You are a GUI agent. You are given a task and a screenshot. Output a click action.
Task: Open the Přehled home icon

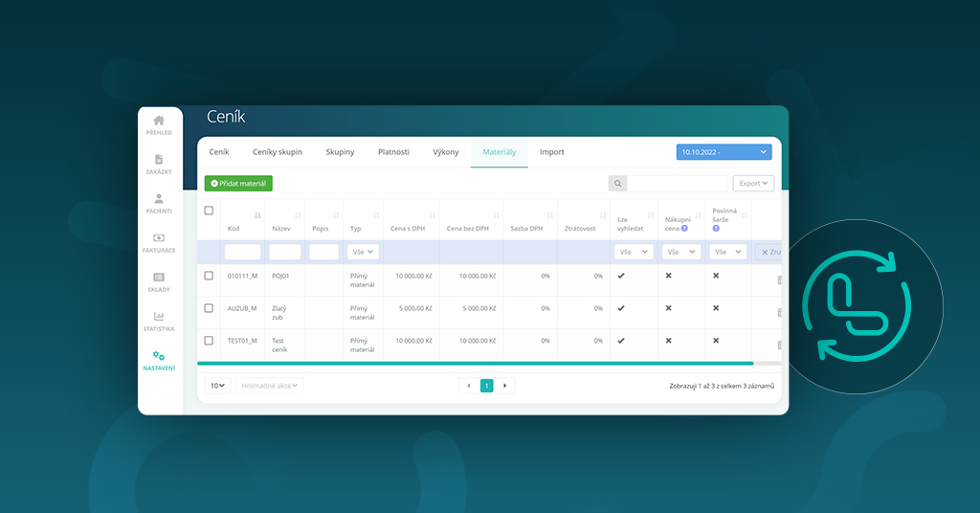(159, 120)
